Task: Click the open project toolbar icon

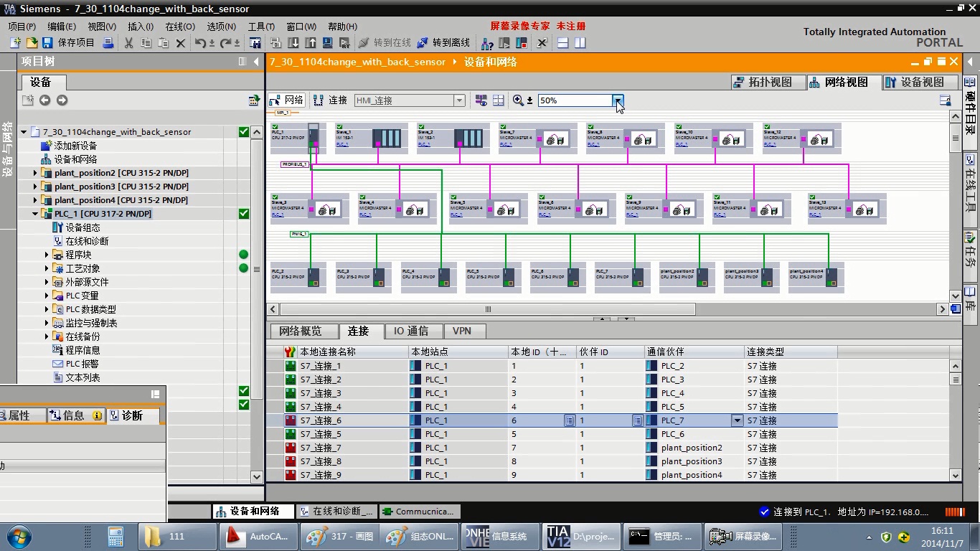Action: 32,43
